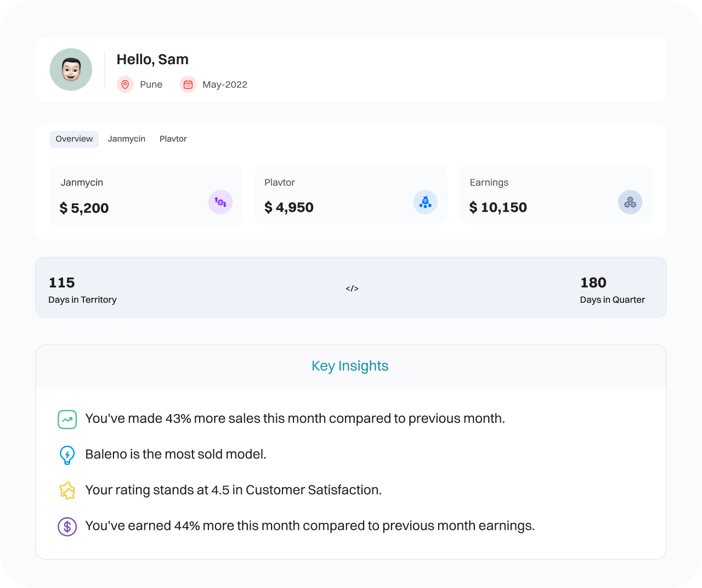
Task: Open the Plavtor tab
Action: click(173, 139)
